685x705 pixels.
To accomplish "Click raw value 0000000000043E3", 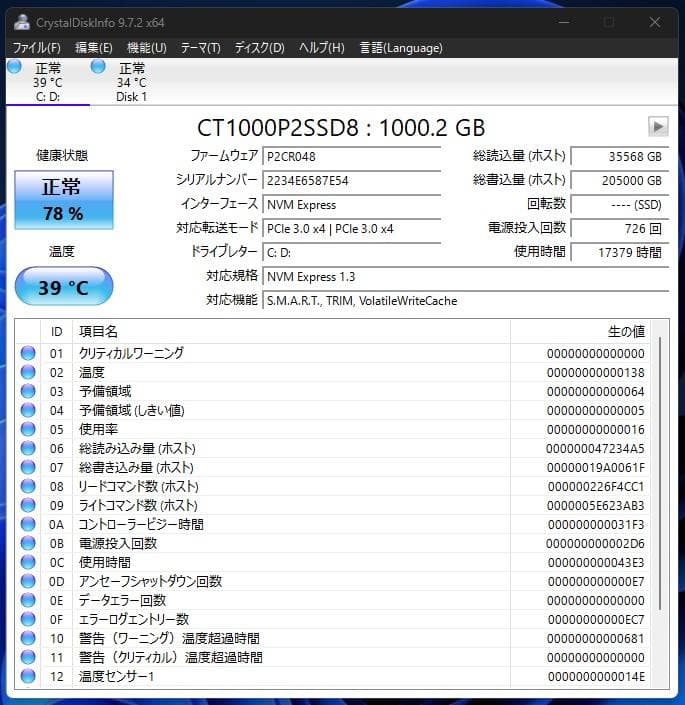I will click(x=596, y=562).
